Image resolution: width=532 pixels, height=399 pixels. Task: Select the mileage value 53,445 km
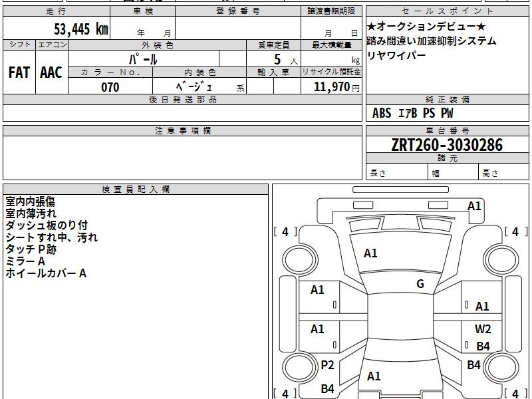point(81,29)
